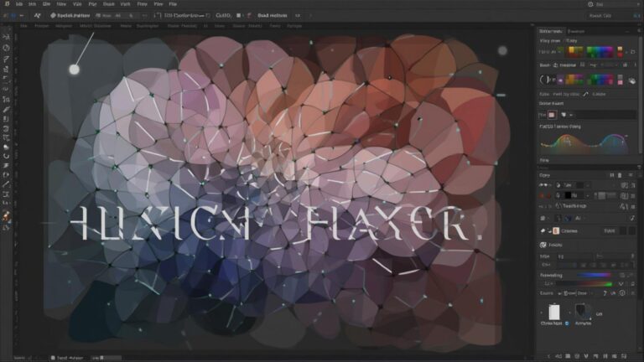Adjust the red-to-green gradient slider
Screen dimensions: 644x362
584,284
